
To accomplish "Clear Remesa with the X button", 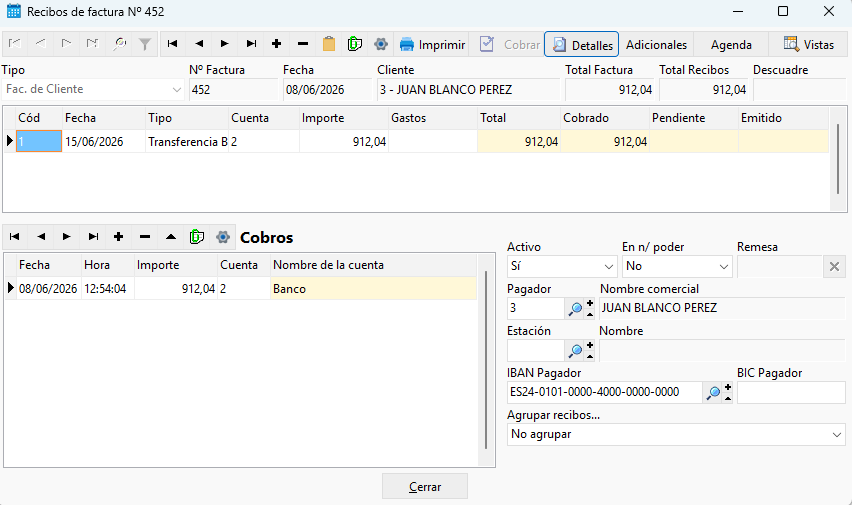I will point(834,266).
